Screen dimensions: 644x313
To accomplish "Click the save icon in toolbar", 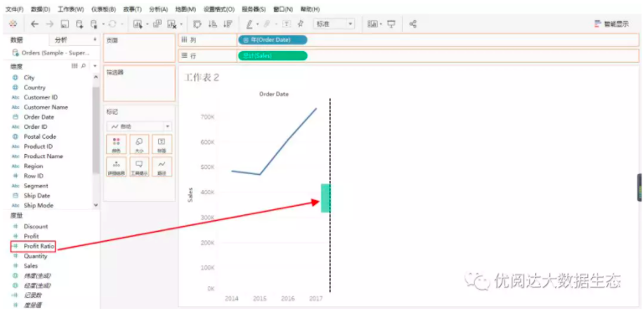I will click(x=64, y=24).
